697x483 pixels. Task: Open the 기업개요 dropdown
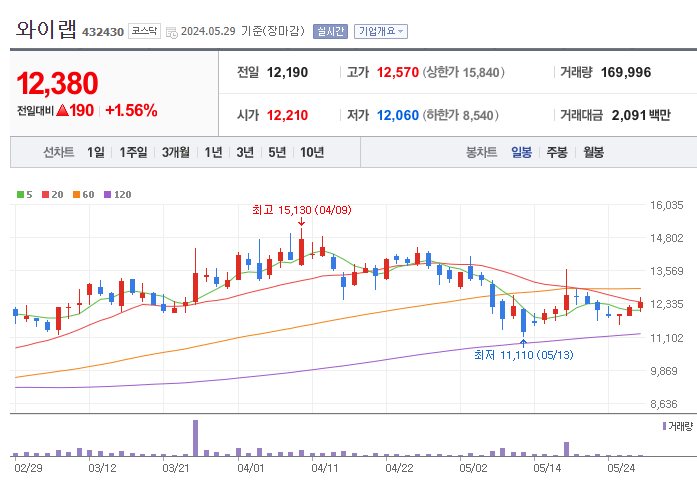click(381, 31)
